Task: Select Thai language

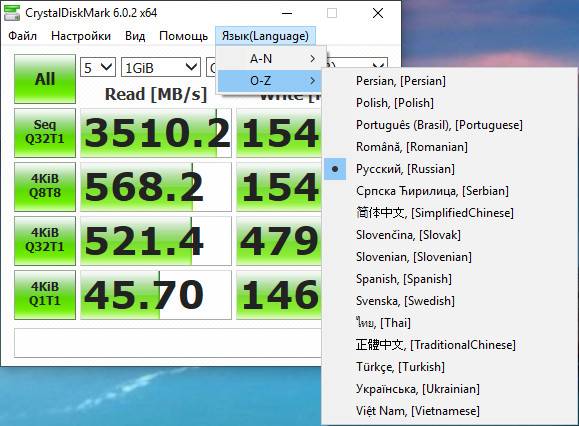Action: [450, 323]
